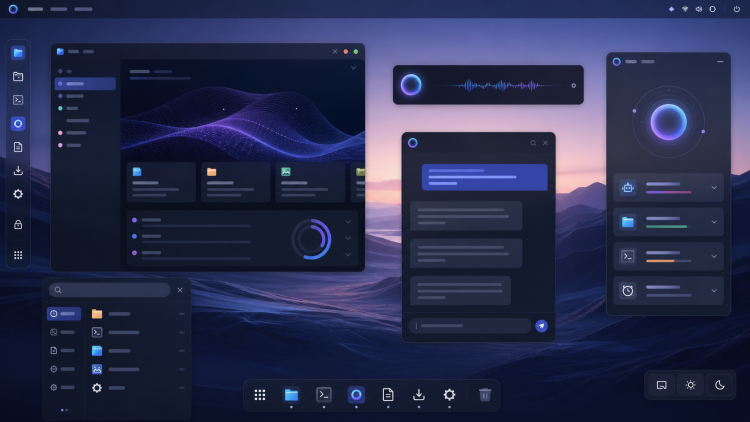The height and width of the screenshot is (422, 750).
Task: Open the document icon in left sidebar
Action: pyautogui.click(x=18, y=147)
